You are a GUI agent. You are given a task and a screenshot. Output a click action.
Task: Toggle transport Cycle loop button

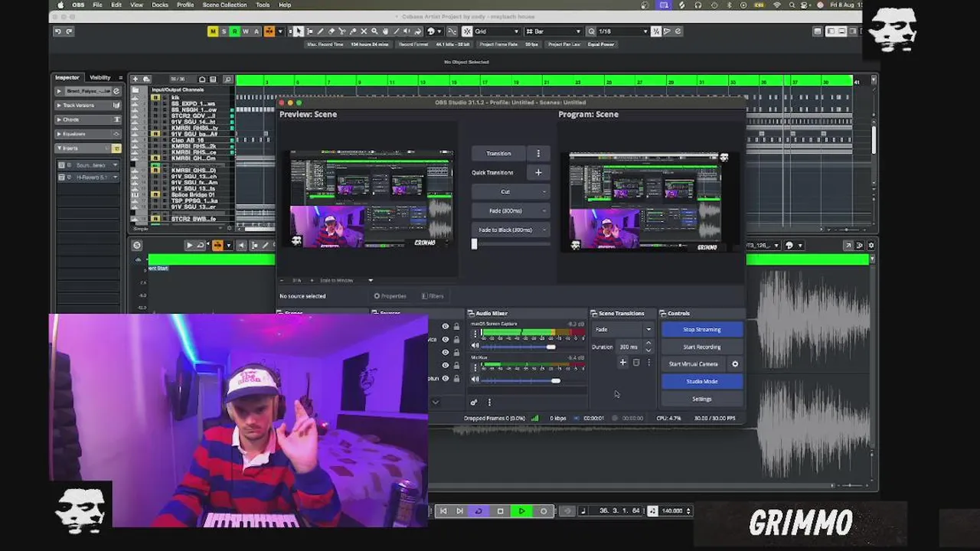click(479, 510)
